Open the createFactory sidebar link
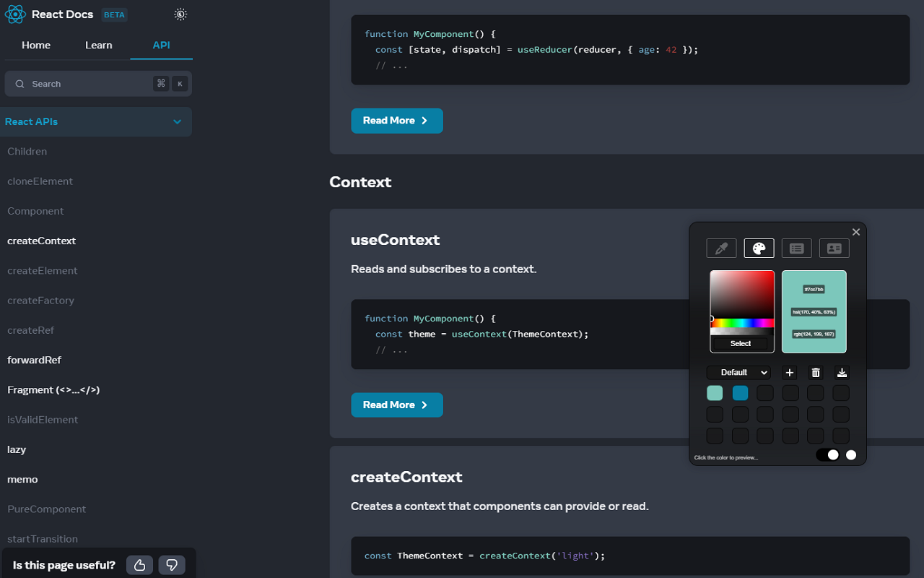The image size is (924, 578). (40, 301)
